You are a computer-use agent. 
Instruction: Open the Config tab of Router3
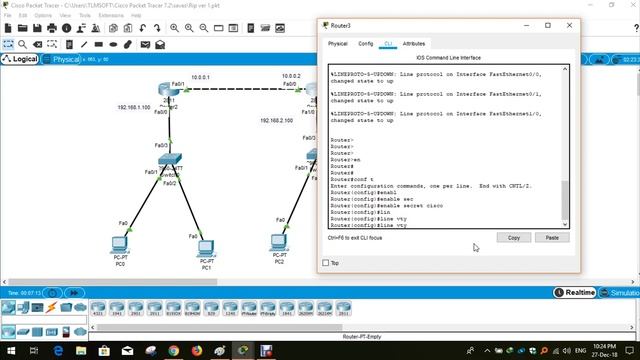pos(366,44)
